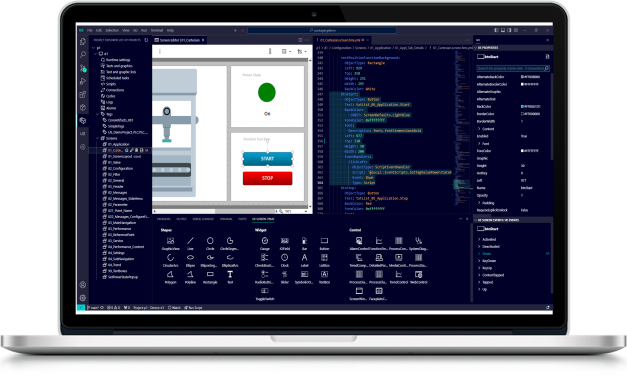Select the Line shape tool
The height and width of the screenshot is (376, 627).
pos(190,241)
